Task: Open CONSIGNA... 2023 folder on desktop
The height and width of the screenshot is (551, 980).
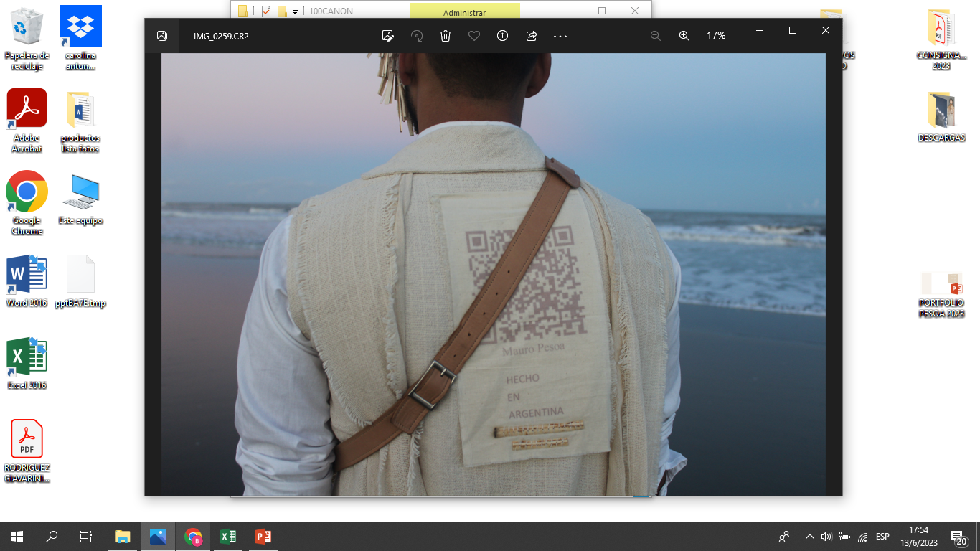Action: [x=941, y=39]
